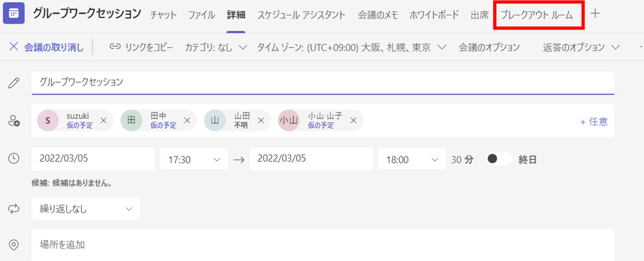Click the 場所を追加 location field

coord(323,245)
